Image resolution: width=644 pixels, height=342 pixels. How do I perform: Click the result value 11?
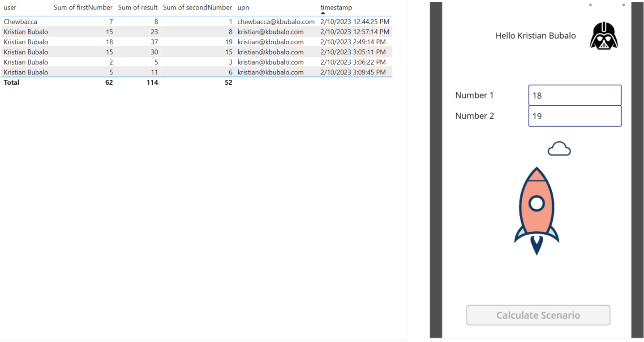(154, 72)
